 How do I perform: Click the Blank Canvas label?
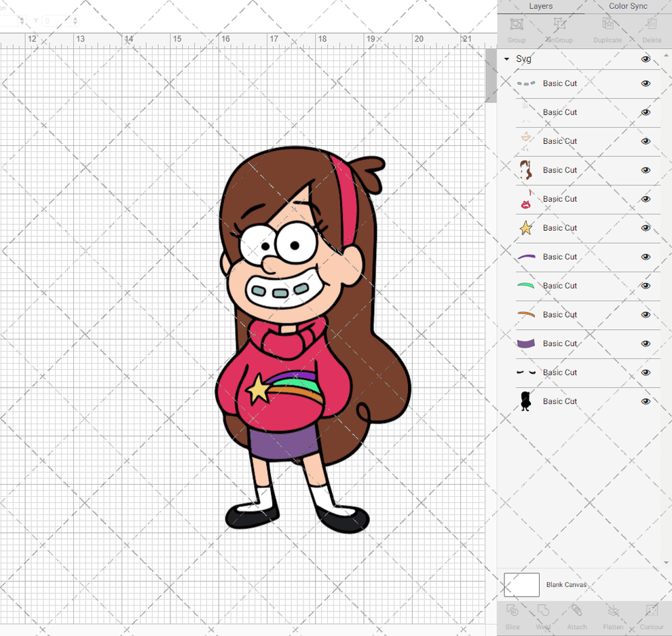coord(566,584)
